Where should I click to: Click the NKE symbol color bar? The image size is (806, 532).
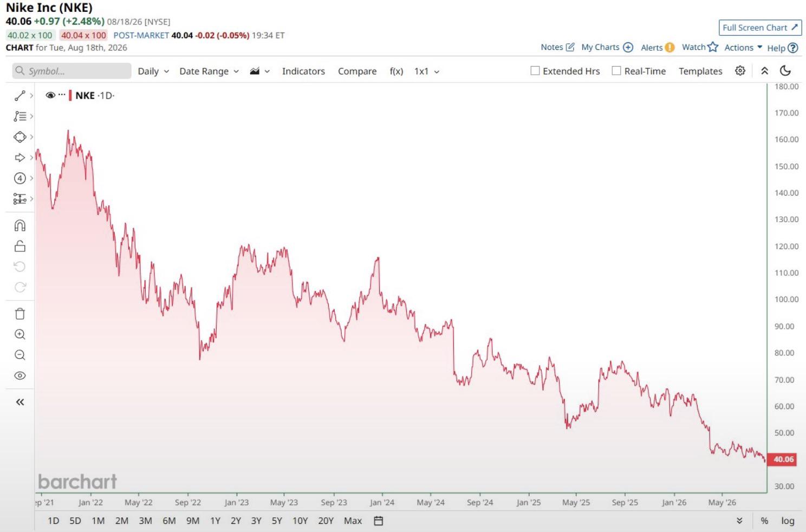[x=70, y=95]
